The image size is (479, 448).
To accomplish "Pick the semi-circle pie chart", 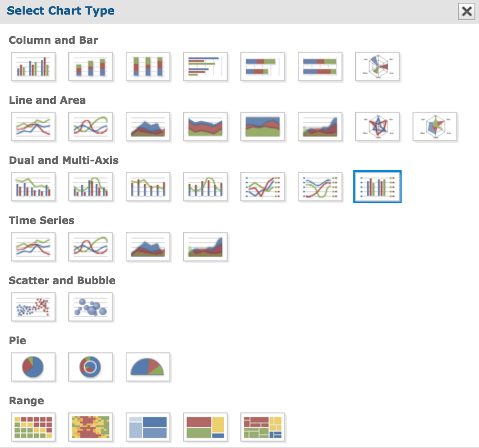I will [148, 367].
